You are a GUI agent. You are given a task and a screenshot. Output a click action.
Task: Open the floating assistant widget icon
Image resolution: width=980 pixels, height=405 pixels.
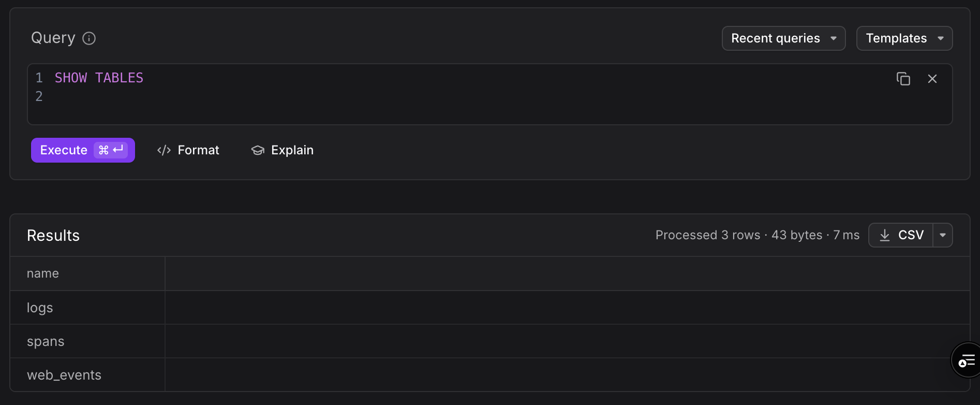pyautogui.click(x=966, y=360)
